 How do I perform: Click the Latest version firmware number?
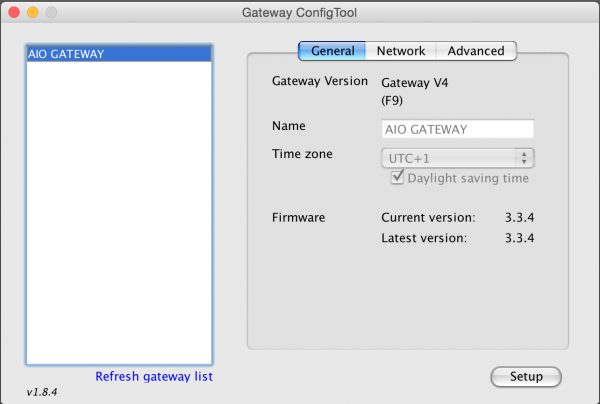[x=518, y=238]
